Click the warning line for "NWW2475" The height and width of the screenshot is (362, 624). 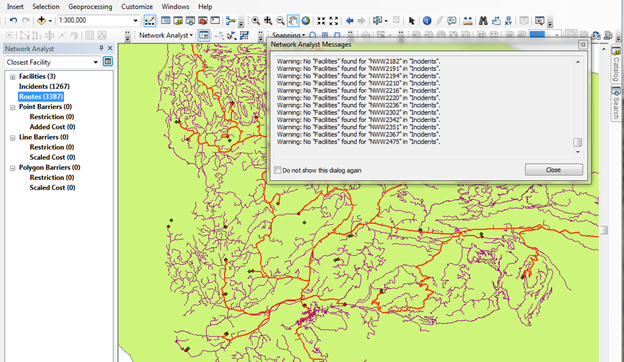pos(359,142)
